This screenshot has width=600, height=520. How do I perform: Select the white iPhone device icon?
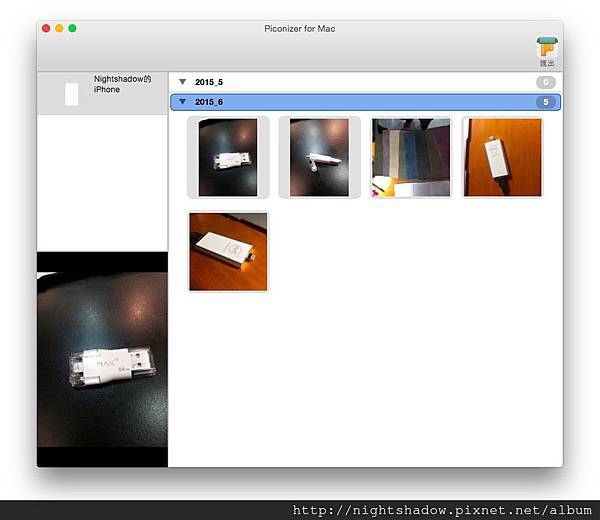(71, 94)
